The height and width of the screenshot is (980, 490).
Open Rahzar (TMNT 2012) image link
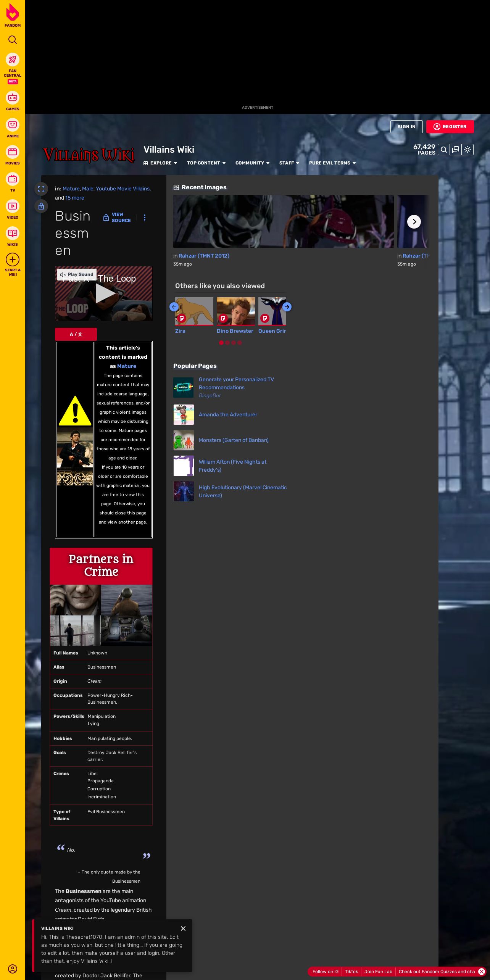pyautogui.click(x=204, y=256)
